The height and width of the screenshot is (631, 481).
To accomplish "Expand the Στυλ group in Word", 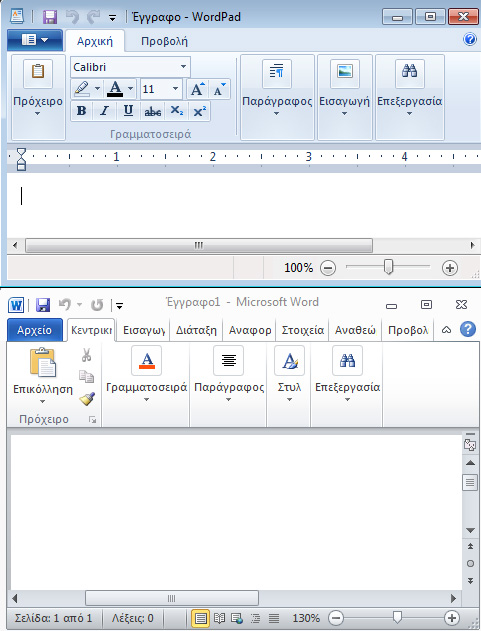I will point(289,375).
